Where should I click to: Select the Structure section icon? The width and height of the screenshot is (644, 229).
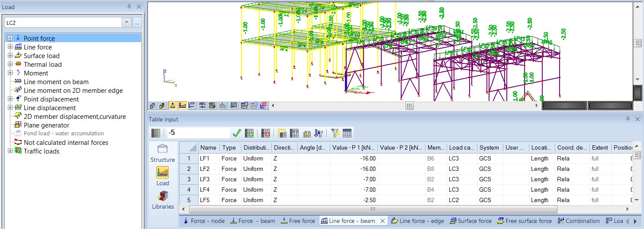(163, 154)
